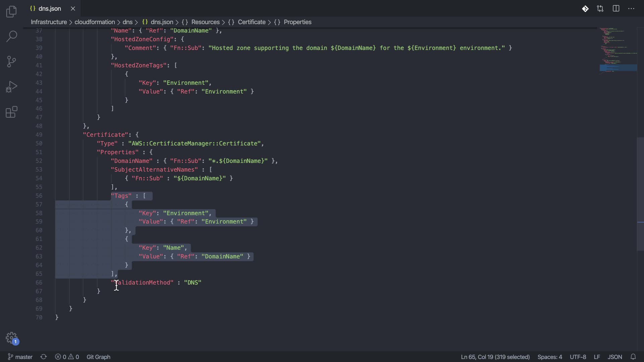644x362 pixels.
Task: Click the notifications bell icon
Action: [633, 357]
